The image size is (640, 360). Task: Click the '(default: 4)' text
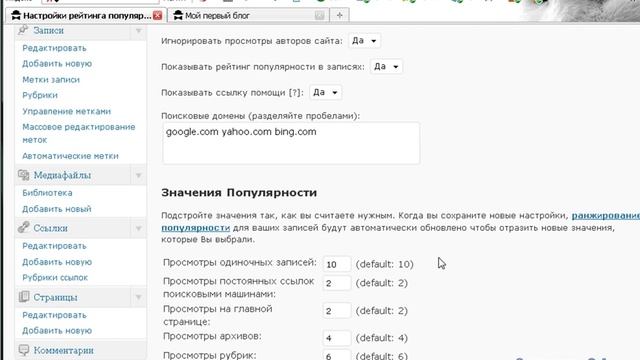381,338
